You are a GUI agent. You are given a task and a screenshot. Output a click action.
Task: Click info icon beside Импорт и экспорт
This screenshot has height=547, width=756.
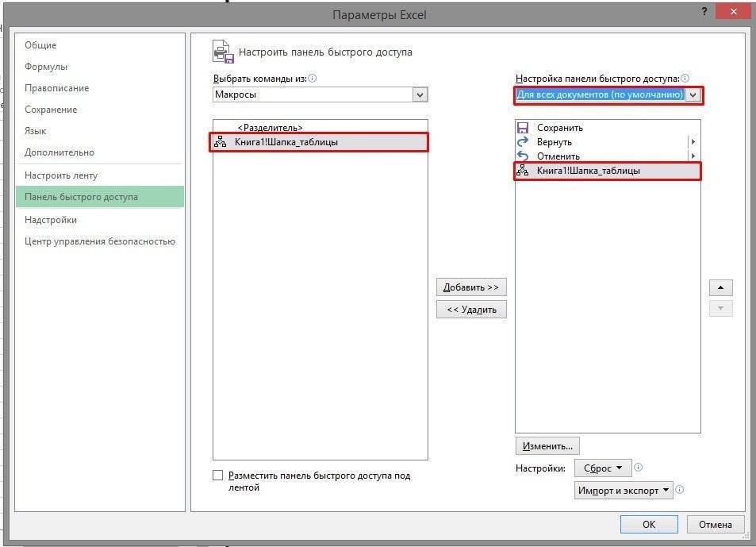[x=680, y=490]
